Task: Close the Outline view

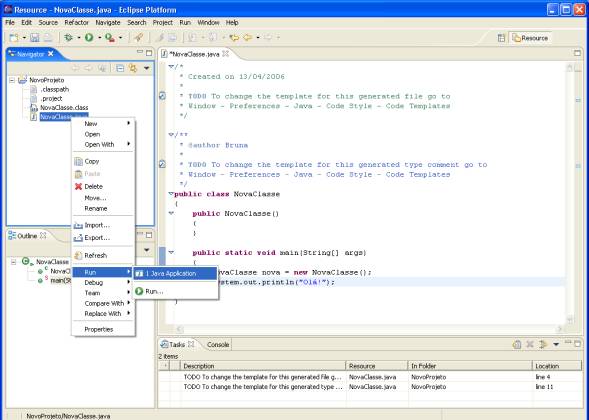Action: click(43, 236)
